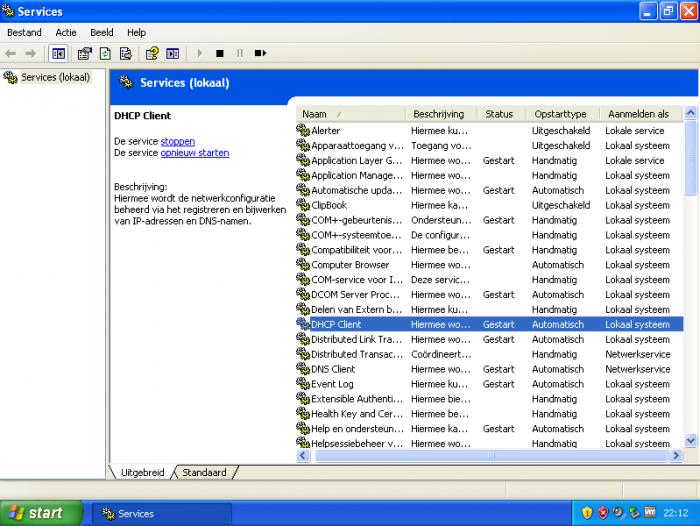Open the Beeld menu
The image size is (700, 526).
tap(102, 33)
